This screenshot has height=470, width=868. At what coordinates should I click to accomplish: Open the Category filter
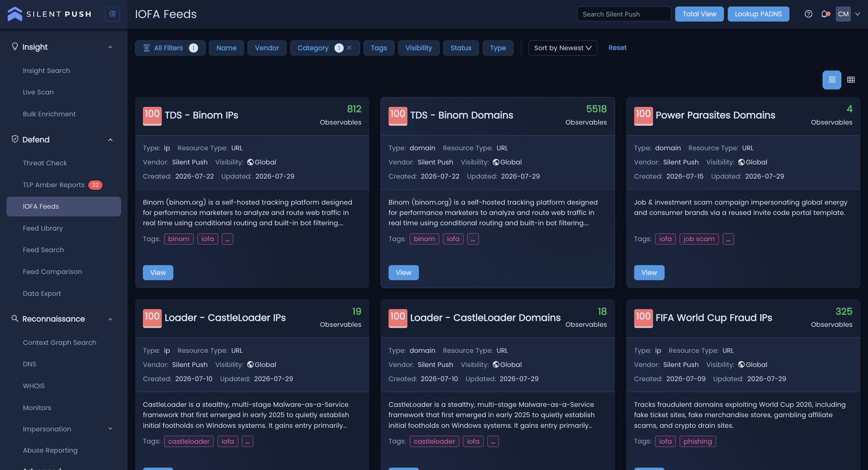point(313,48)
